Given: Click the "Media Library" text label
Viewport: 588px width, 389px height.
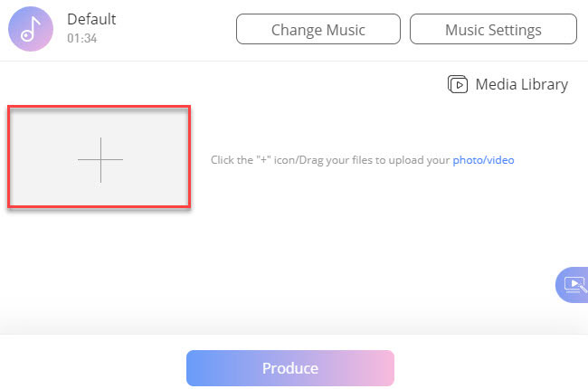Looking at the screenshot, I should 522,84.
